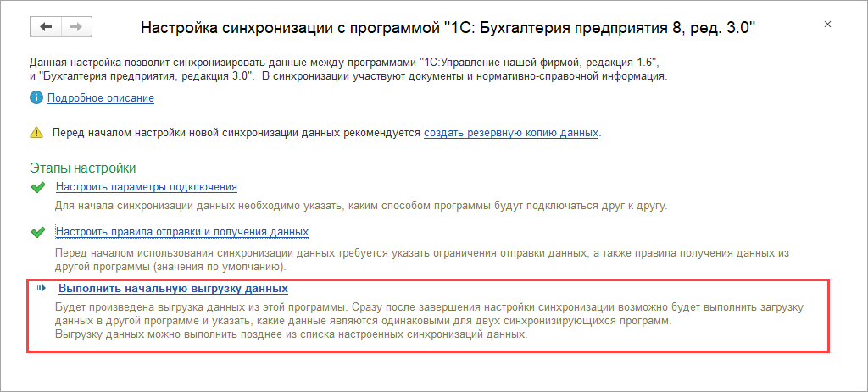Screen dimensions: 868x392
Task: Click the warning text Перед началом настройки
Action: point(236,133)
